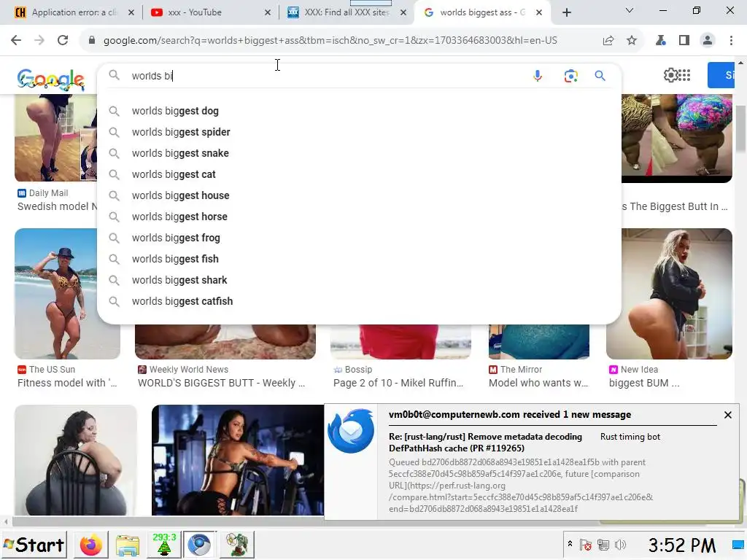Open the Google apps grid
Screen dimensions: 747x560
click(x=684, y=75)
